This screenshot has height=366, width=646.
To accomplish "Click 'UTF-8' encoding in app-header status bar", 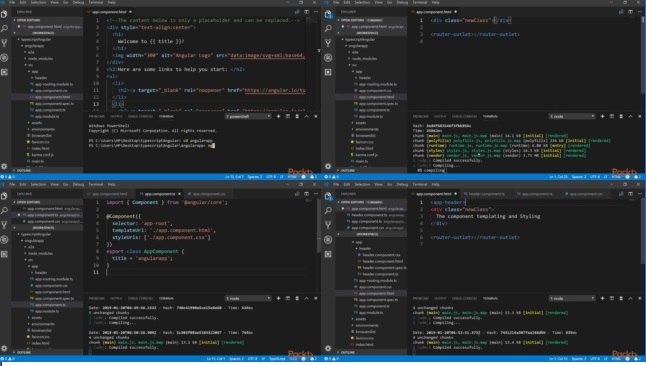I will point(595,359).
